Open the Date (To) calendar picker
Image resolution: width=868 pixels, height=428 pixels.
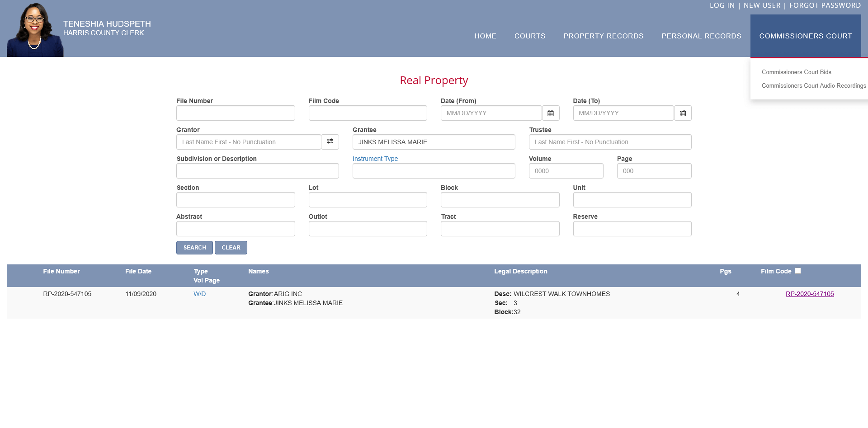[x=683, y=113]
